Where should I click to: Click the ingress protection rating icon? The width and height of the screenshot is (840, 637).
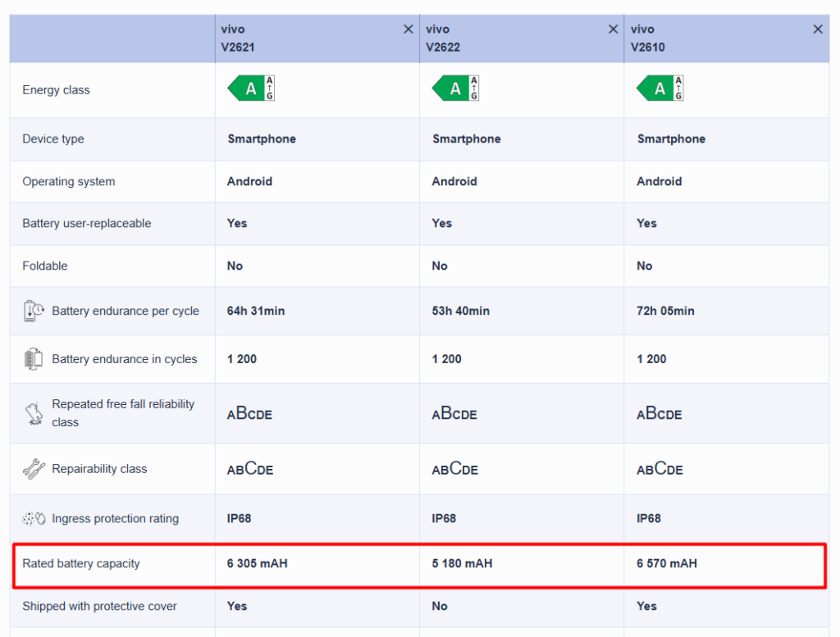click(34, 518)
